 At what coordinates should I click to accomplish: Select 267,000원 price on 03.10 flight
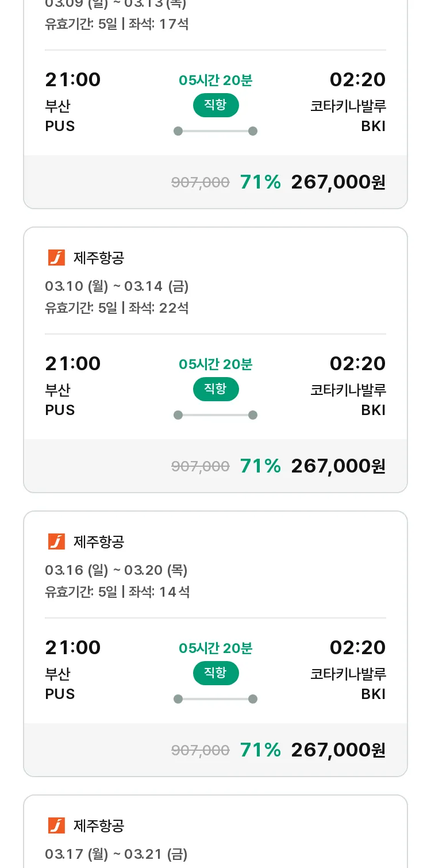pos(338,466)
